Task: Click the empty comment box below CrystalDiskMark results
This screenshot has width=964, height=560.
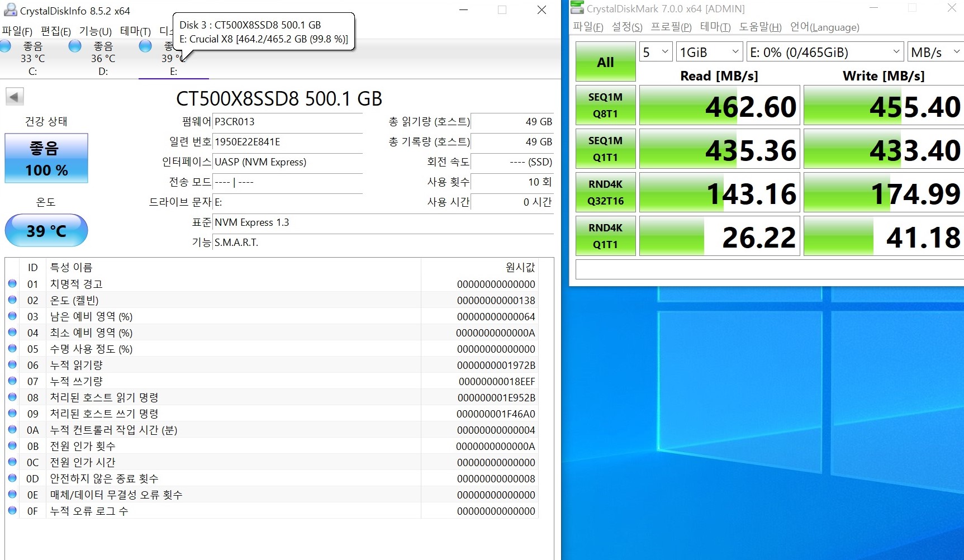Action: (x=770, y=269)
